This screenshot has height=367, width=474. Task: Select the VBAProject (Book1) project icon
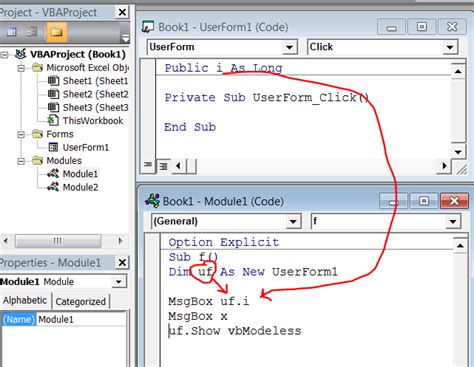pyautogui.click(x=21, y=54)
